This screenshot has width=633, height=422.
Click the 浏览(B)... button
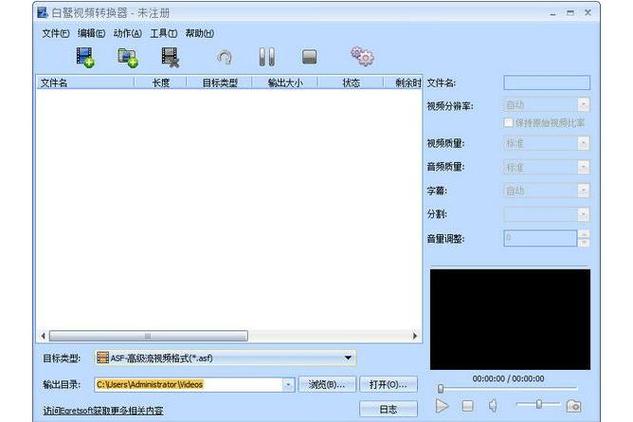(x=327, y=384)
